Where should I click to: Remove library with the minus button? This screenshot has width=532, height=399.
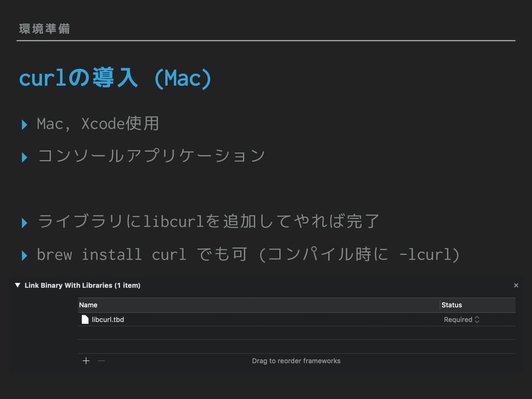pyautogui.click(x=101, y=361)
